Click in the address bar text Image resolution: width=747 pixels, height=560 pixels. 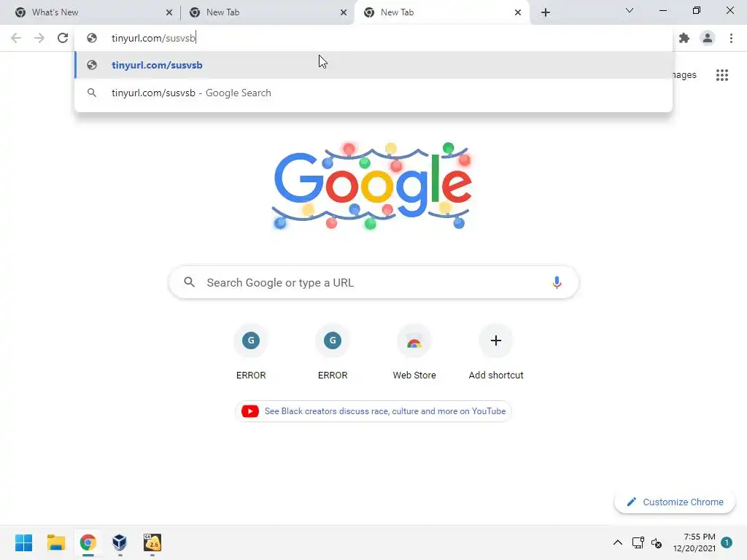(x=153, y=38)
